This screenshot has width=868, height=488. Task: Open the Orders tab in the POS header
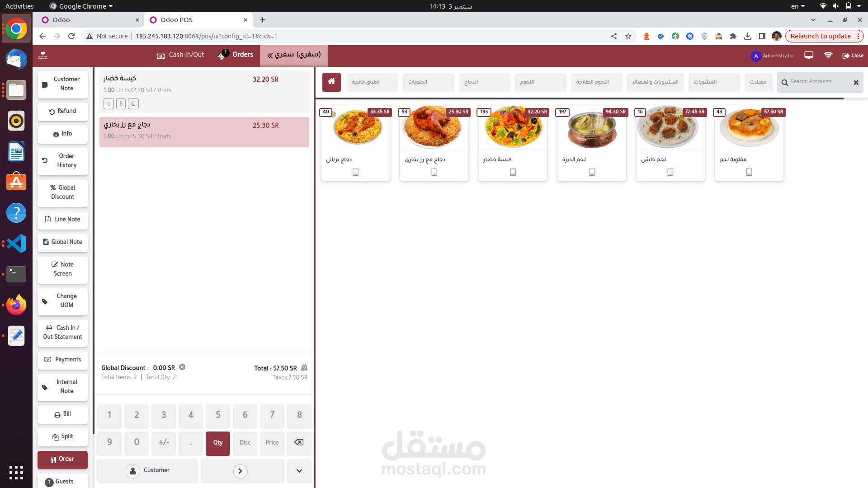click(x=236, y=55)
